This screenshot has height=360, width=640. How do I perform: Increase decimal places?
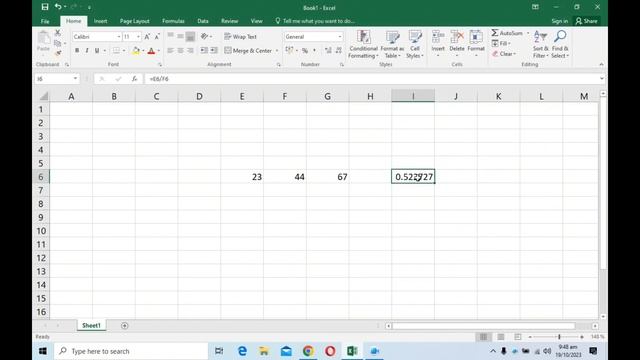pos(328,50)
